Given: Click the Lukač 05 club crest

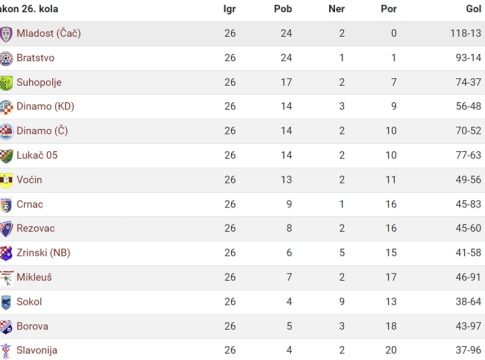Looking at the screenshot, I should coord(6,156).
